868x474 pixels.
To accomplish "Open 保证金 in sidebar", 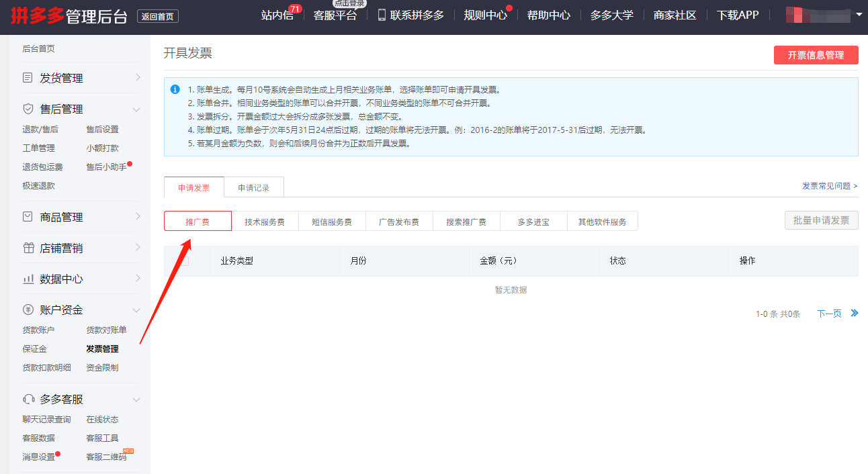I will click(34, 348).
